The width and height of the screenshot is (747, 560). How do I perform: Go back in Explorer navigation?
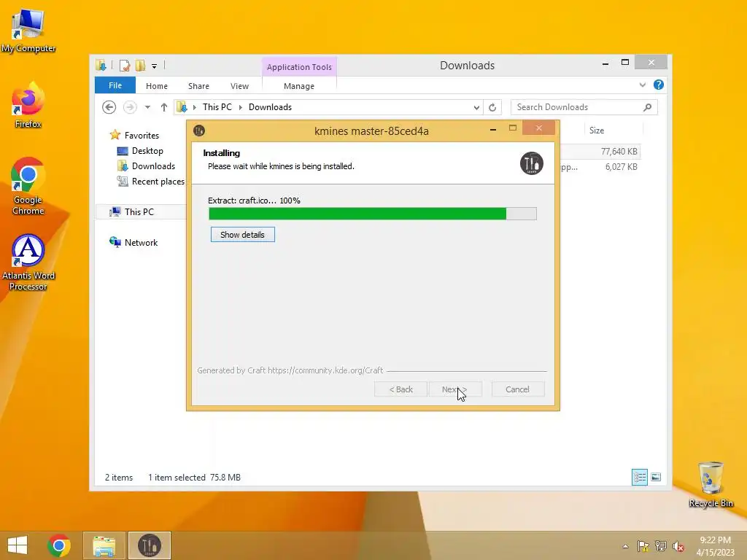(x=109, y=107)
